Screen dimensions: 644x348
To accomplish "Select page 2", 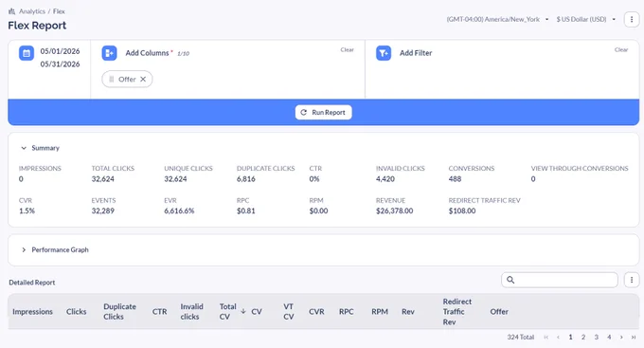I will 583,338.
